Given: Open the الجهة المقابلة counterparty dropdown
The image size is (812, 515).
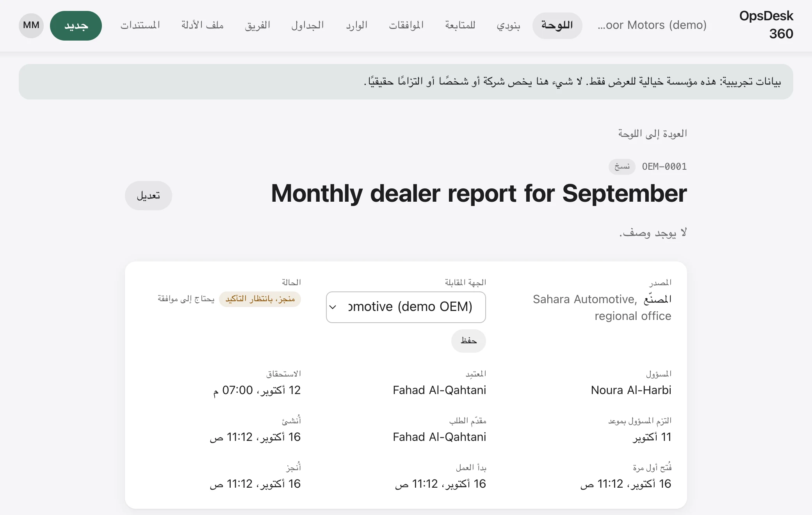Looking at the screenshot, I should [406, 307].
